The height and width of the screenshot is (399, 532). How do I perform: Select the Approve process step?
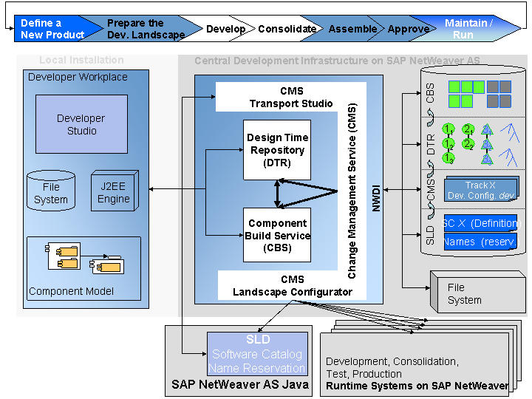(408, 29)
